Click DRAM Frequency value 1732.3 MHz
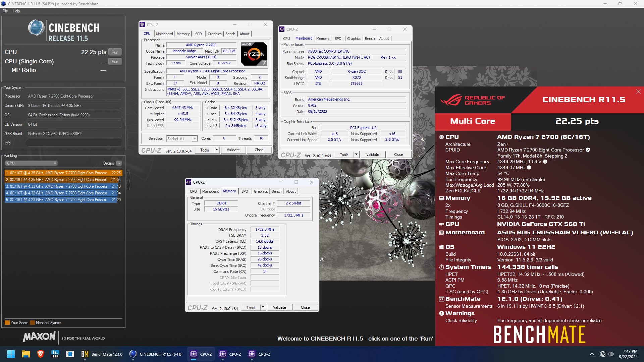 pyautogui.click(x=265, y=230)
